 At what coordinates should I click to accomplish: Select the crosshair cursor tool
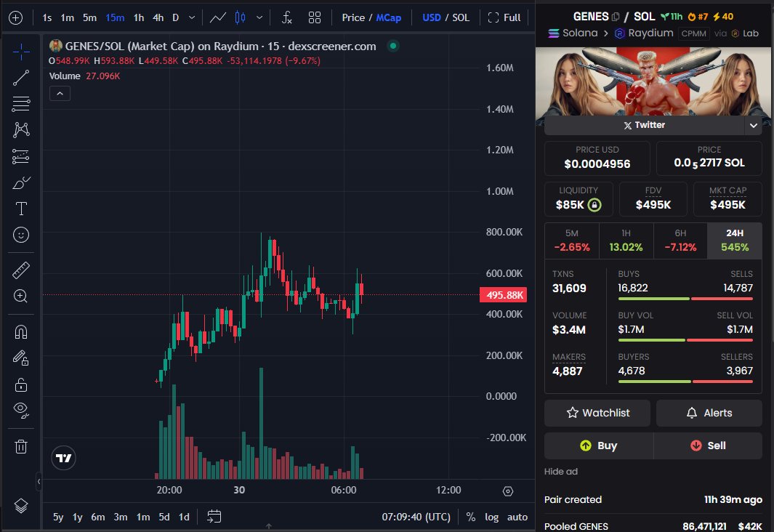click(21, 52)
